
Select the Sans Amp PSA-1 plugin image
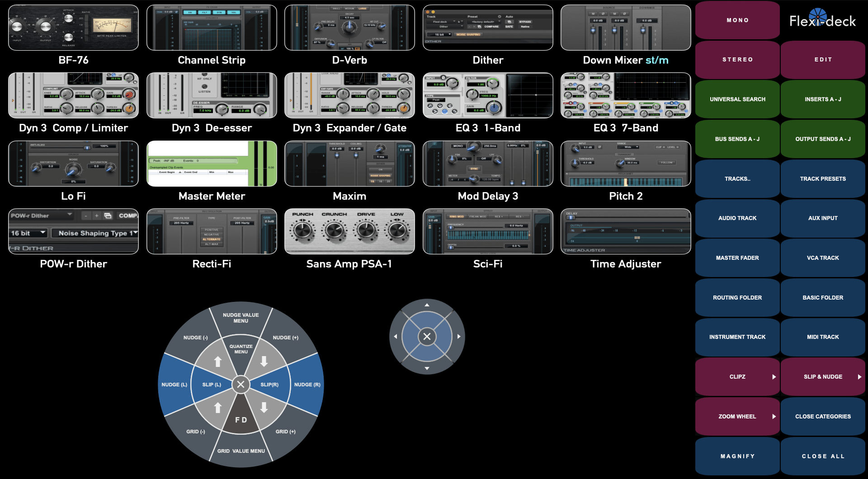pyautogui.click(x=349, y=231)
